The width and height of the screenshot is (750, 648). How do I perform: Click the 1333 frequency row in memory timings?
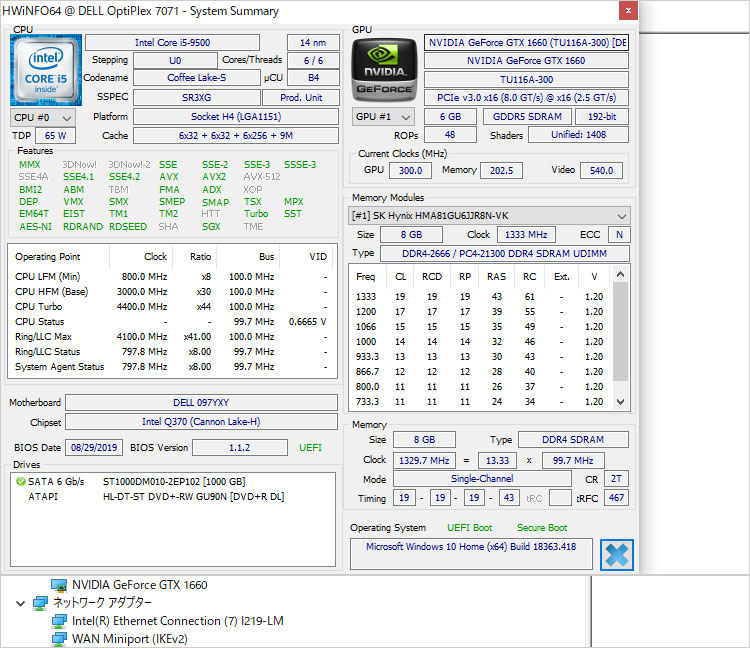[x=480, y=297]
